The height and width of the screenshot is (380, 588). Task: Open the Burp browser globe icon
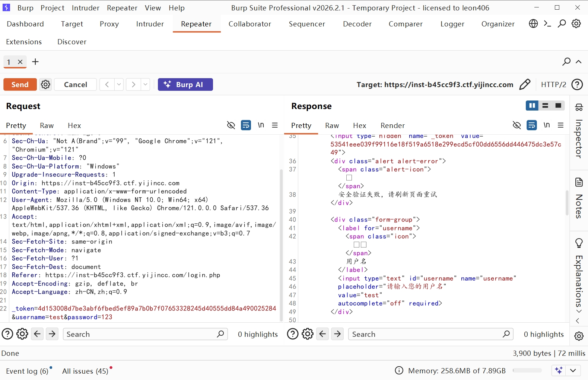(x=533, y=24)
